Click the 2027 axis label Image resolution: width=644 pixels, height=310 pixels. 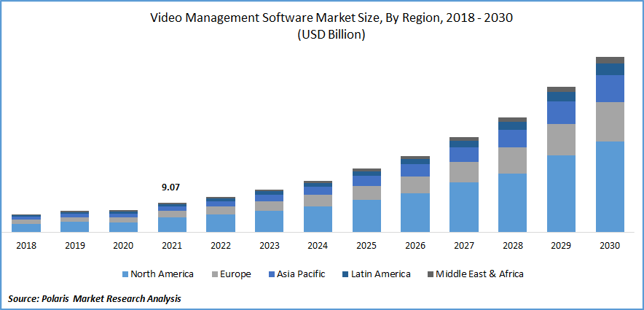(x=464, y=246)
